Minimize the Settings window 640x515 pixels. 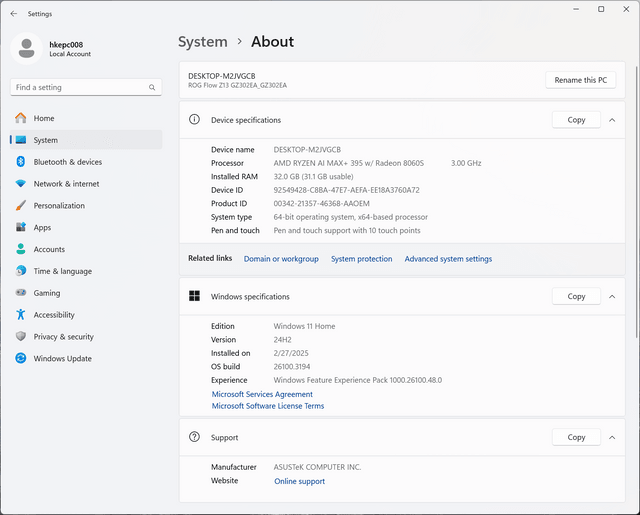(576, 9)
